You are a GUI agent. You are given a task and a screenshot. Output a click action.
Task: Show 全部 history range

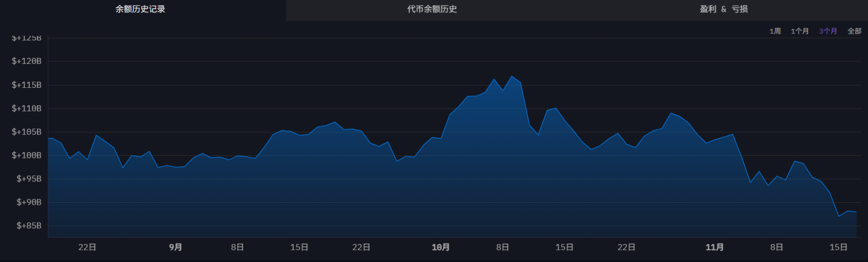click(x=854, y=31)
